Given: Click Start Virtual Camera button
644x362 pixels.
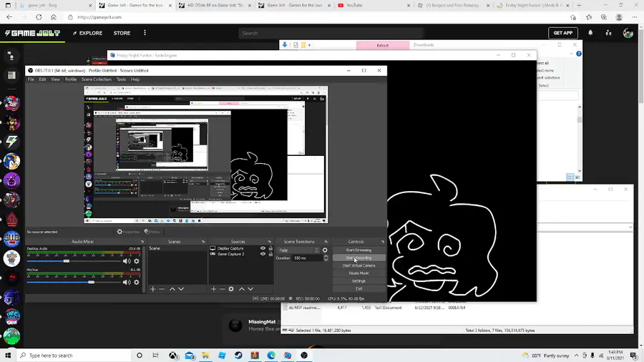Looking at the screenshot, I should coord(358,265).
